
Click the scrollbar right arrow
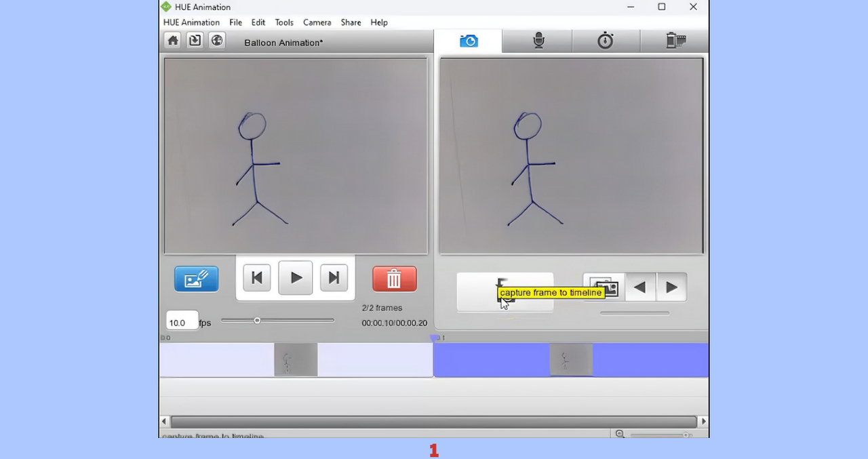click(704, 421)
